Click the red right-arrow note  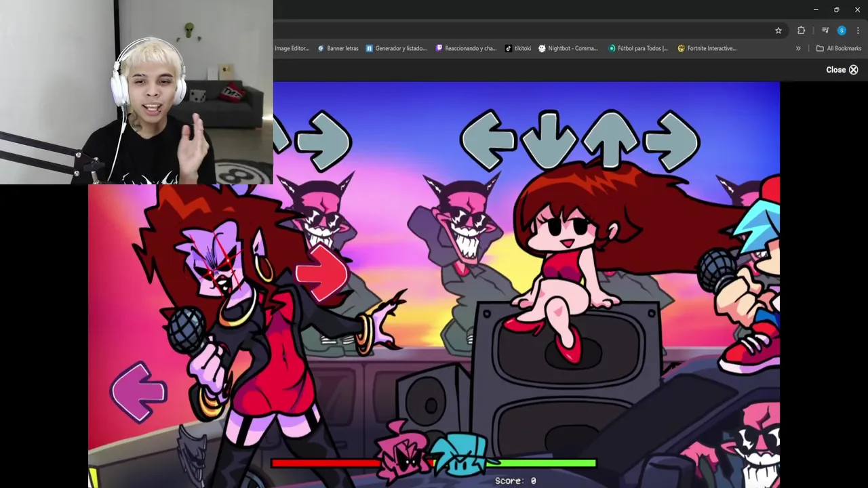(323, 272)
